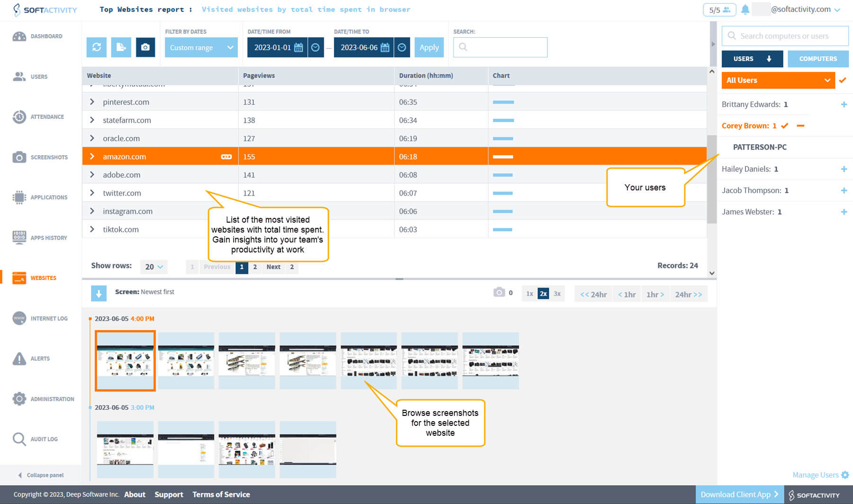The image size is (853, 504).
Task: Select the highlighted 4:00 PM screenshot thumbnail
Action: (x=125, y=361)
